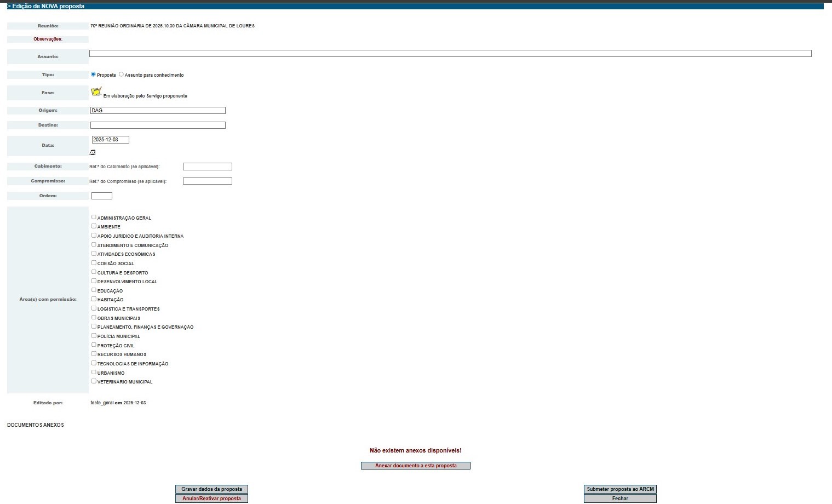This screenshot has width=832, height=504.
Task: Click Gravar dados da proposta button
Action: [211, 489]
